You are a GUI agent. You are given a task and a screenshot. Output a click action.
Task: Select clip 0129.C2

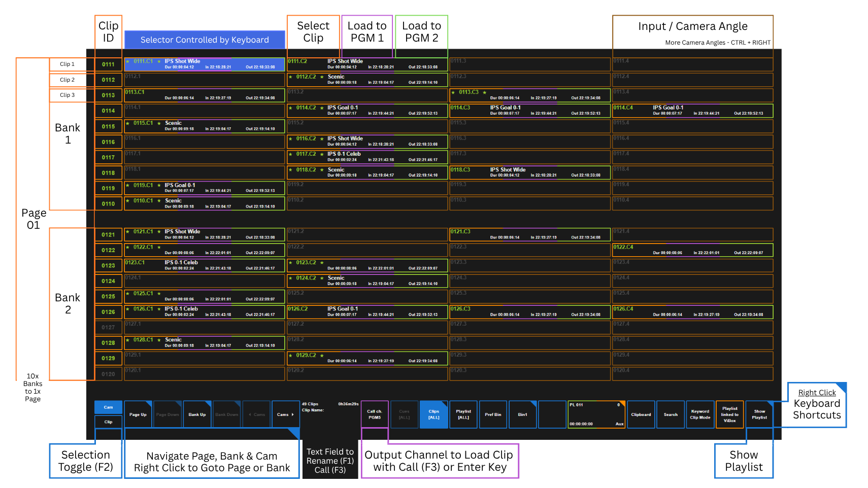(x=368, y=358)
